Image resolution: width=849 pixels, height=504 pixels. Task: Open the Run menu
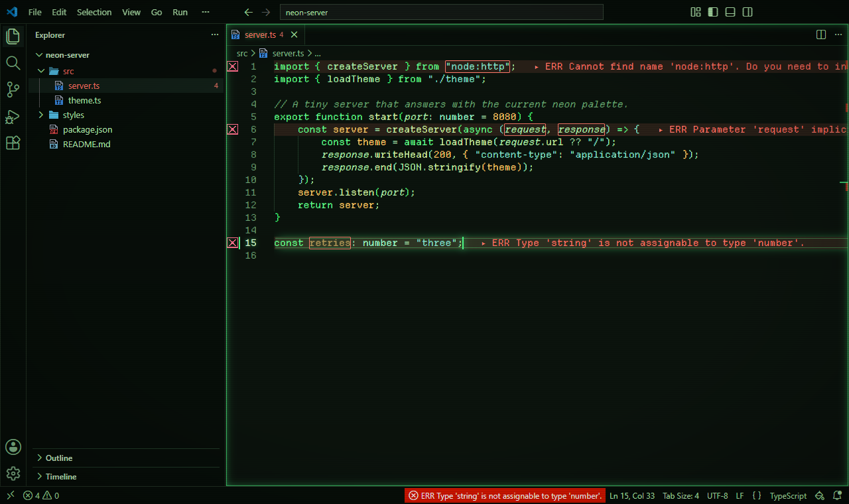[180, 12]
